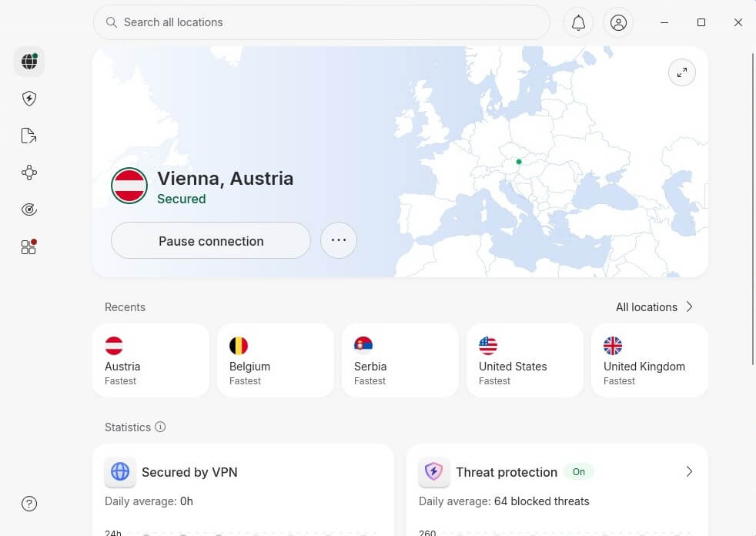This screenshot has height=536, width=756.
Task: Open Threat Protection shield in sidebar
Action: [x=29, y=99]
